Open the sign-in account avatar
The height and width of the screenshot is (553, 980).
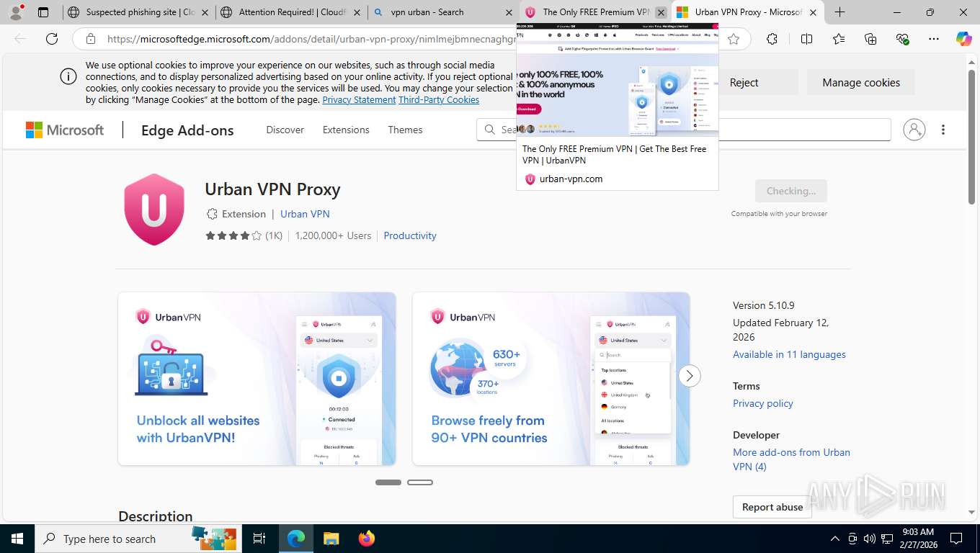pyautogui.click(x=914, y=130)
